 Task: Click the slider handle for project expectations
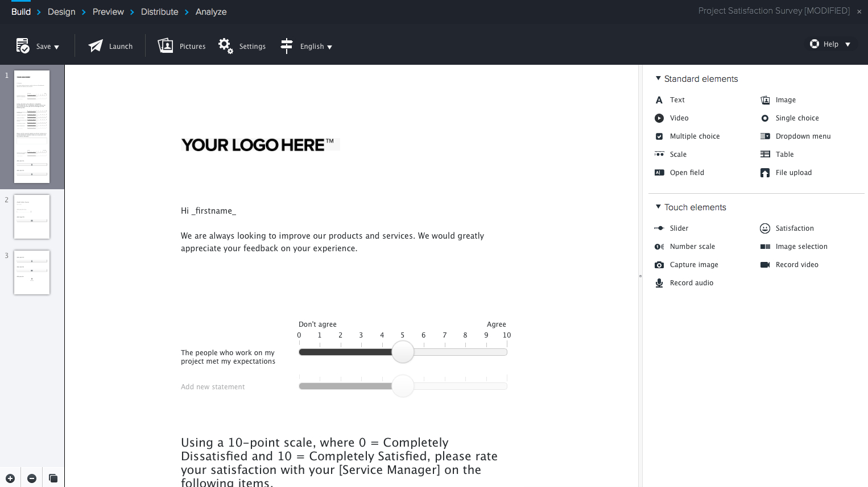click(403, 352)
